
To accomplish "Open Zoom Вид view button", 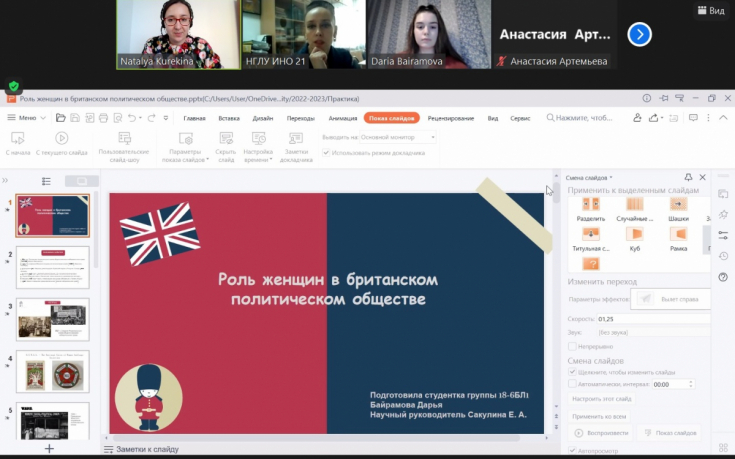I will tap(711, 10).
